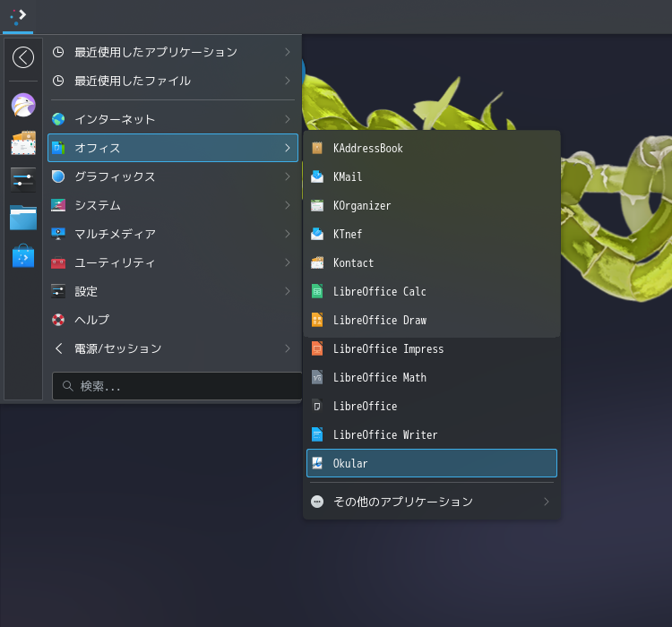Open Falkon browser favorite with bird icon
The width and height of the screenshot is (672, 627).
[23, 105]
